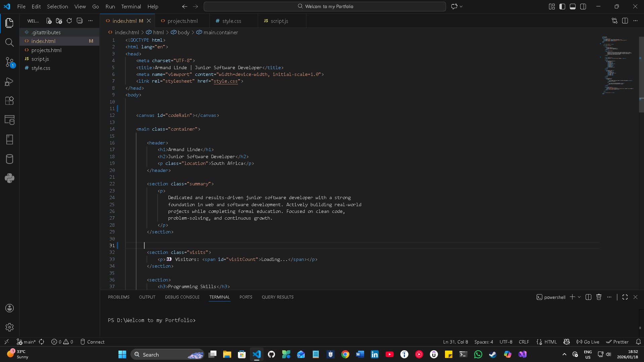Kill the terminal with the trash icon

(599, 297)
